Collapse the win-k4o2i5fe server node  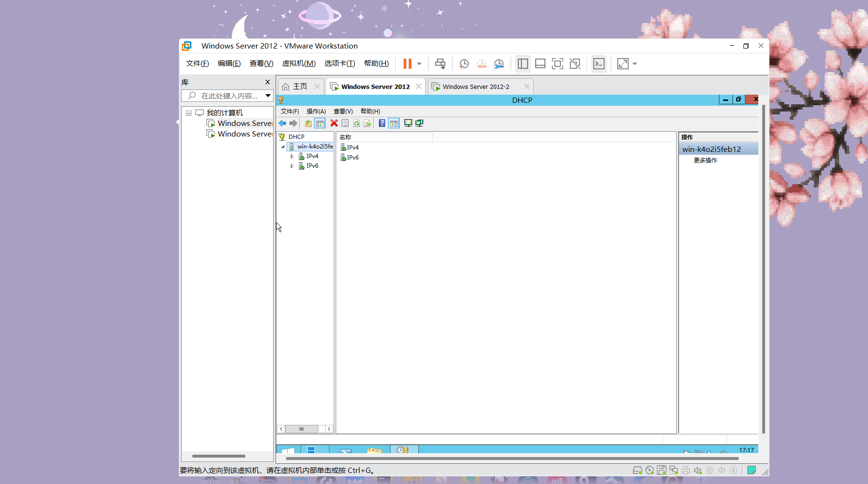coord(283,147)
